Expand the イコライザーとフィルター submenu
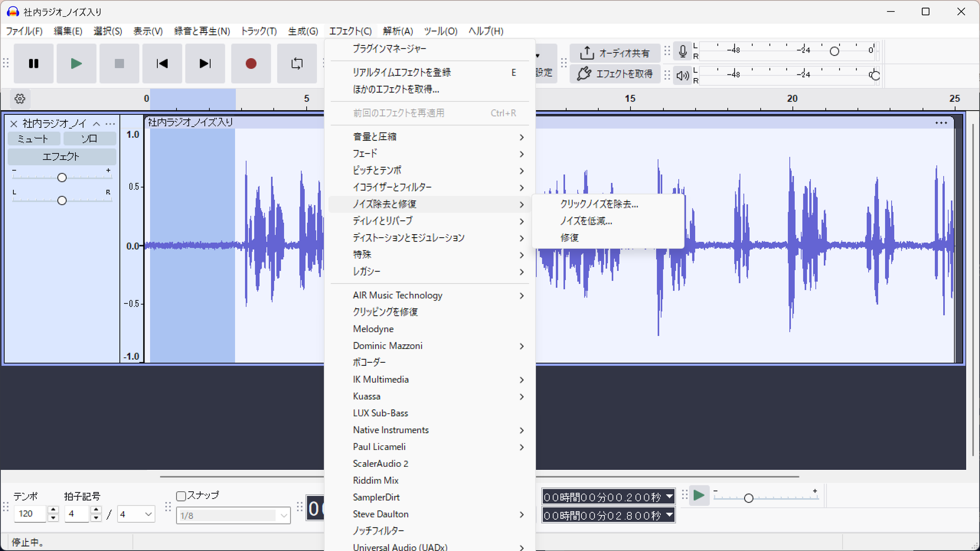This screenshot has height=551, width=980. pyautogui.click(x=430, y=187)
